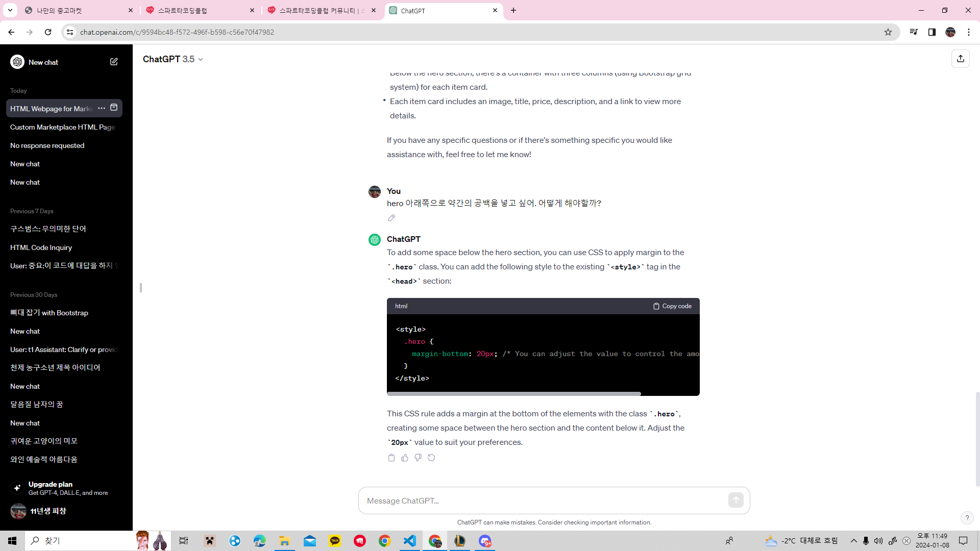The image size is (980, 551).
Task: Open the browser side panel
Action: pyautogui.click(x=932, y=32)
